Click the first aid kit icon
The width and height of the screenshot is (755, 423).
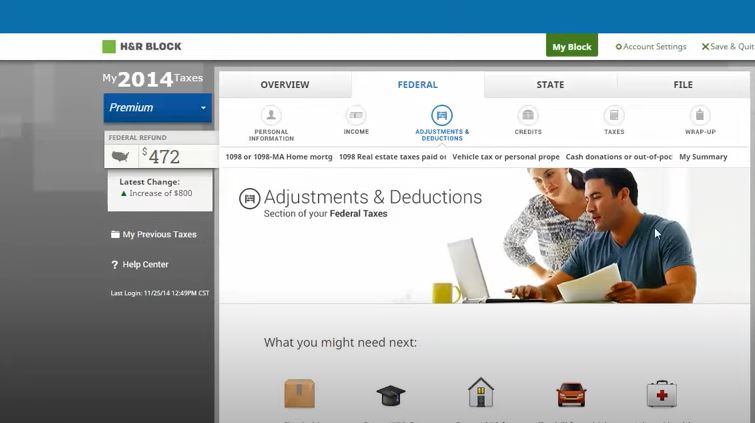662,394
